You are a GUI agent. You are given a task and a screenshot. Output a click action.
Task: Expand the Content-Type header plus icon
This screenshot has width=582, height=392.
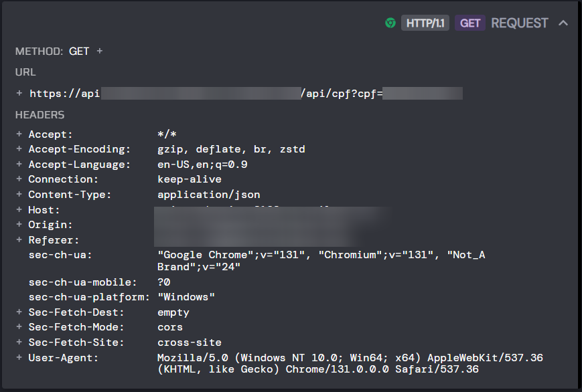19,194
